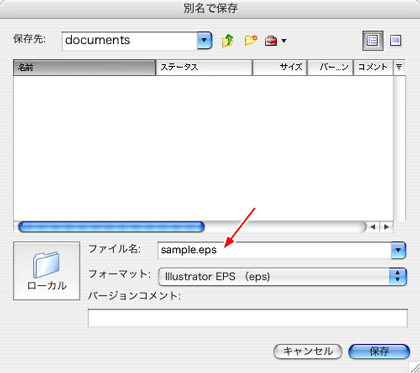
Task: Open the 保存先 documents dropdown
Action: click(x=205, y=41)
